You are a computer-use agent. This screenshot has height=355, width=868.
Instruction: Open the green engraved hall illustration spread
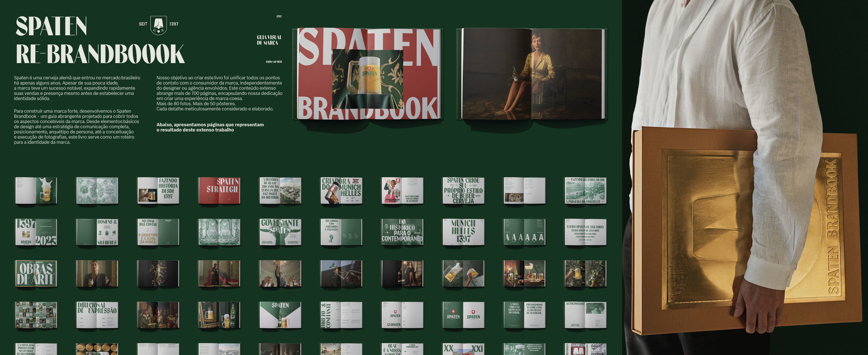pos(219,232)
